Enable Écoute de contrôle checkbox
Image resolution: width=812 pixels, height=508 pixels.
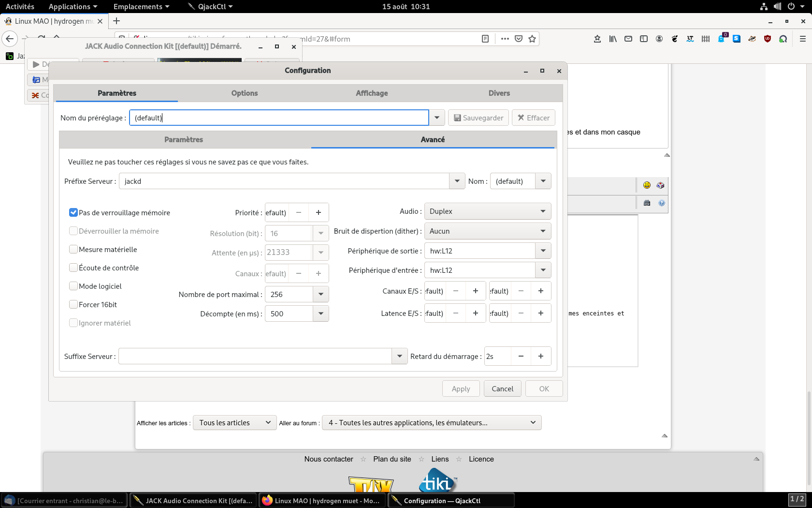click(73, 268)
